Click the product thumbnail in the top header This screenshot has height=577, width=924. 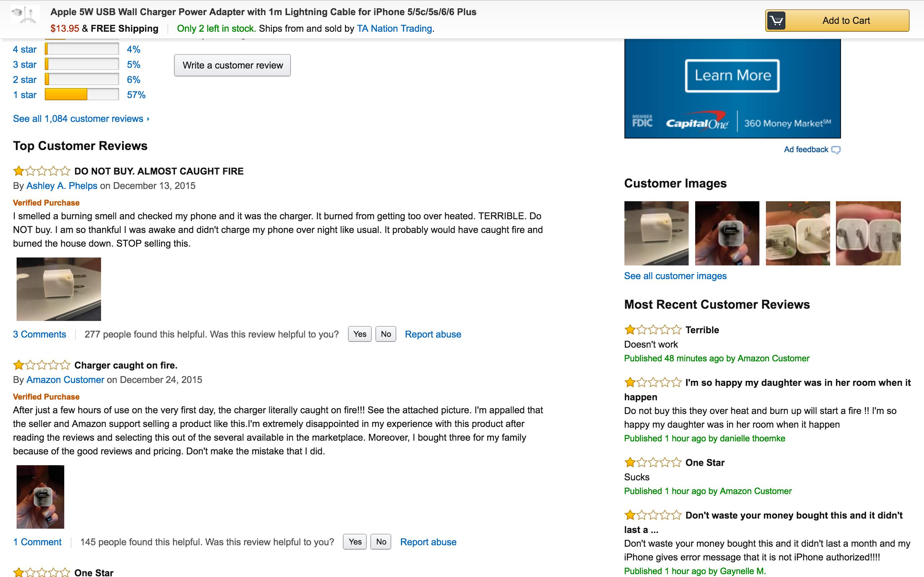coord(25,14)
